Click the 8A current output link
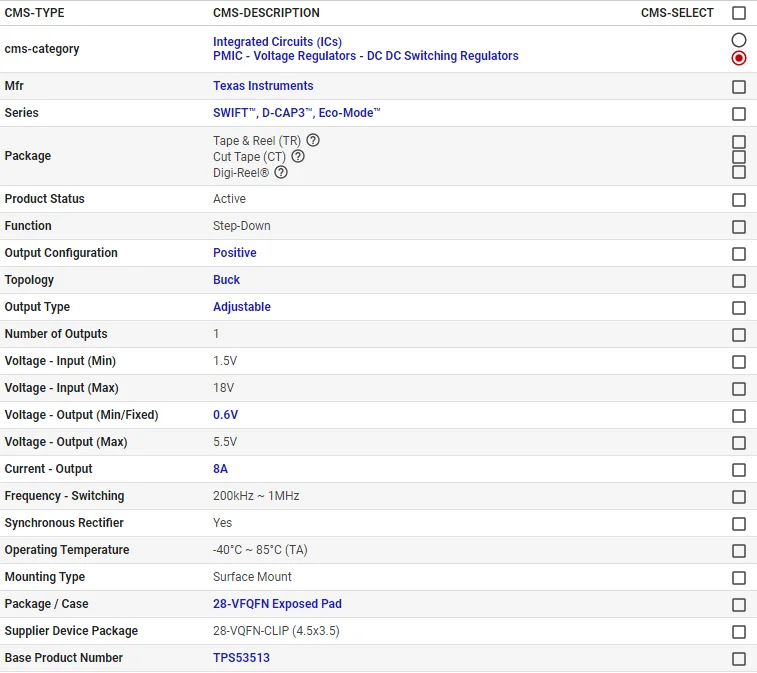The height and width of the screenshot is (673, 757). (x=221, y=469)
